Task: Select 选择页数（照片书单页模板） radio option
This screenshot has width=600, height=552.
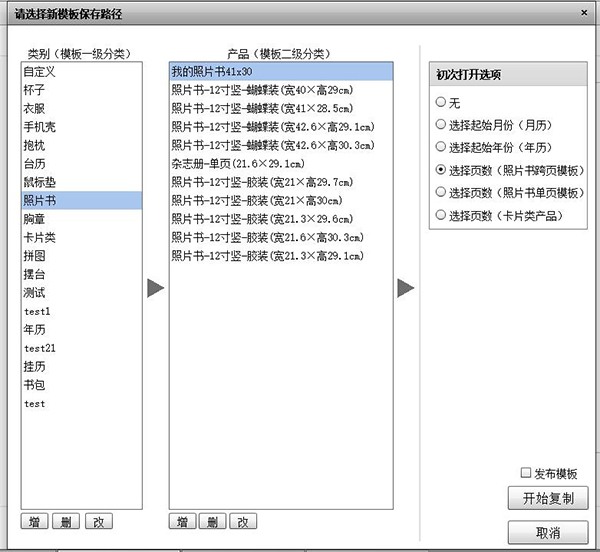Action: tap(441, 192)
